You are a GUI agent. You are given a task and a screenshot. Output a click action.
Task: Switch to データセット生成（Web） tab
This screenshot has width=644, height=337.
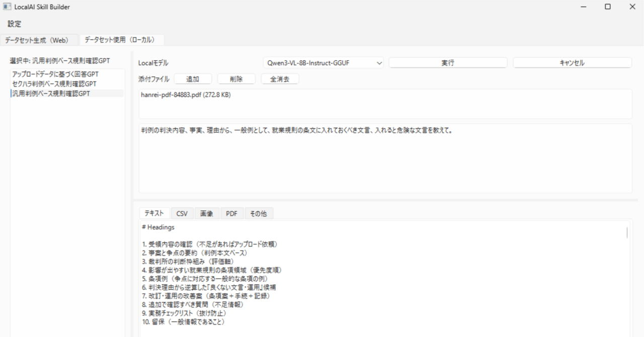click(40, 40)
